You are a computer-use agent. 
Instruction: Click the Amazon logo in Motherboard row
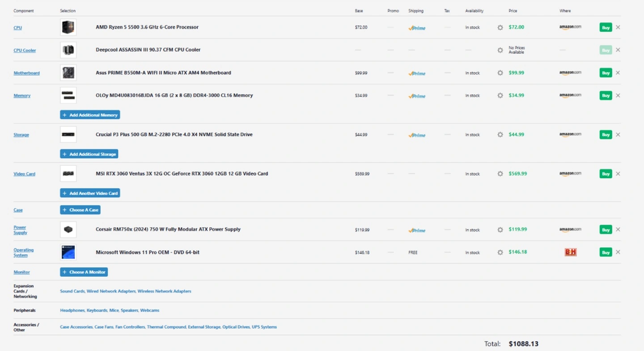click(x=570, y=73)
